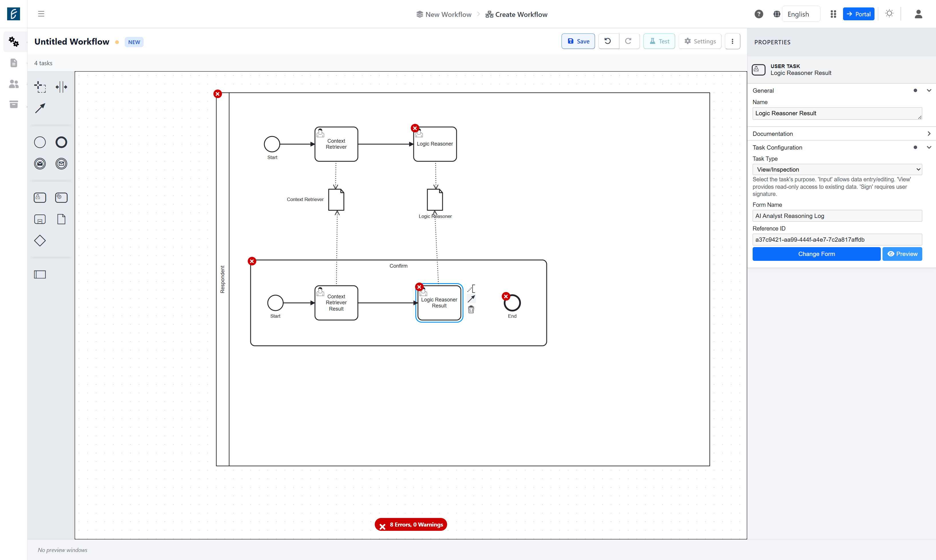Image resolution: width=936 pixels, height=560 pixels.
Task: Open the workflows gears sidebar icon
Action: [x=13, y=41]
